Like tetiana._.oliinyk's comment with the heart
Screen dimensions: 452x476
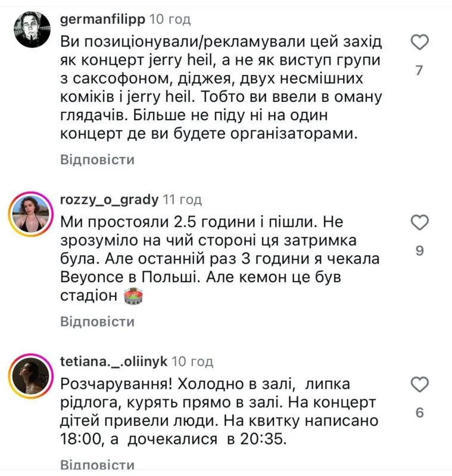click(420, 384)
